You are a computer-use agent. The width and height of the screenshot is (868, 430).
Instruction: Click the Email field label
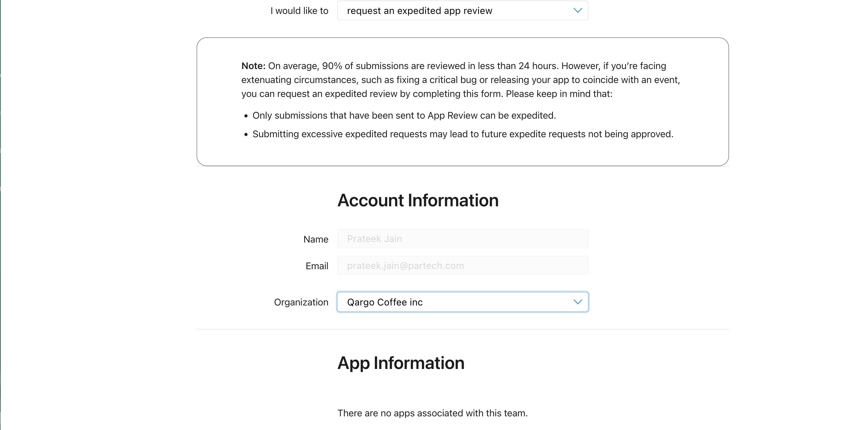tap(317, 266)
